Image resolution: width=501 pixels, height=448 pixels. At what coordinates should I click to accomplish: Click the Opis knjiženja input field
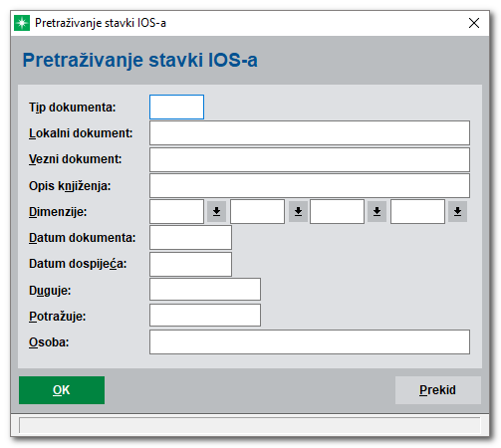coord(310,185)
